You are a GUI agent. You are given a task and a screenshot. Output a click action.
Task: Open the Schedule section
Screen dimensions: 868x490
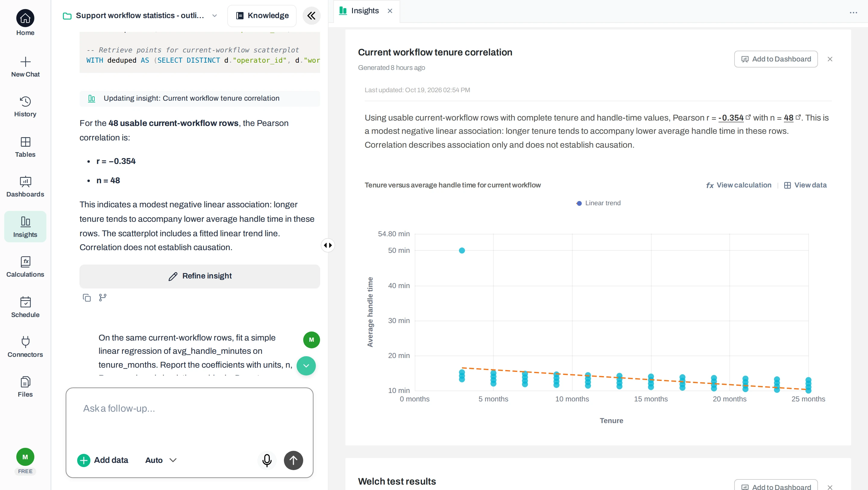pyautogui.click(x=25, y=307)
